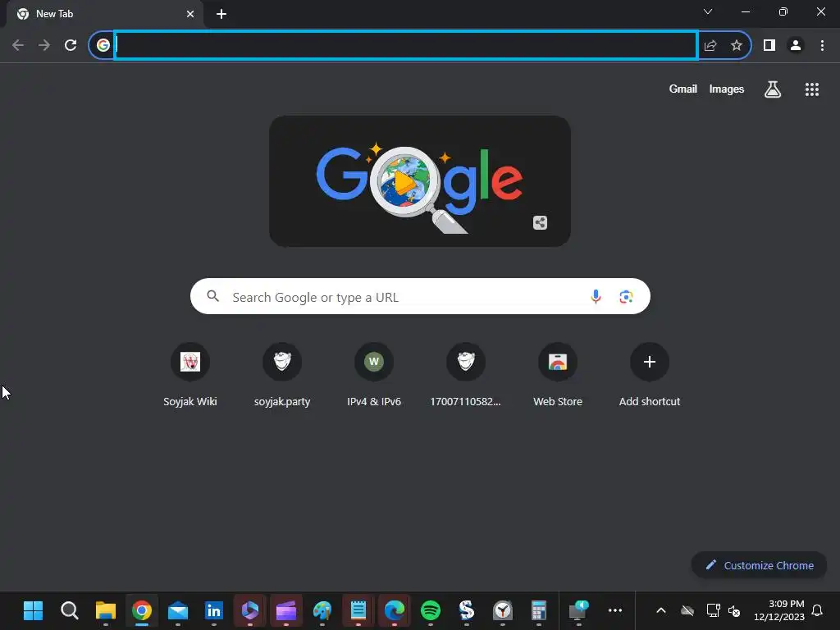Click the forward navigation arrow

[x=44, y=46]
